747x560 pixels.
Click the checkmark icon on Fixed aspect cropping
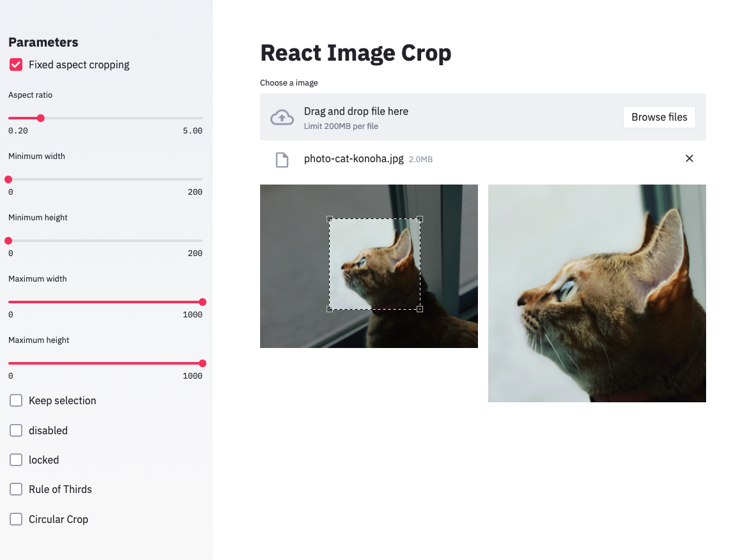(x=16, y=64)
